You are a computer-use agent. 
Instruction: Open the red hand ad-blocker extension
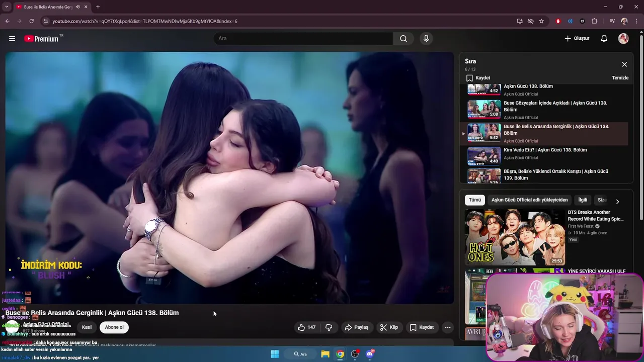(558, 21)
